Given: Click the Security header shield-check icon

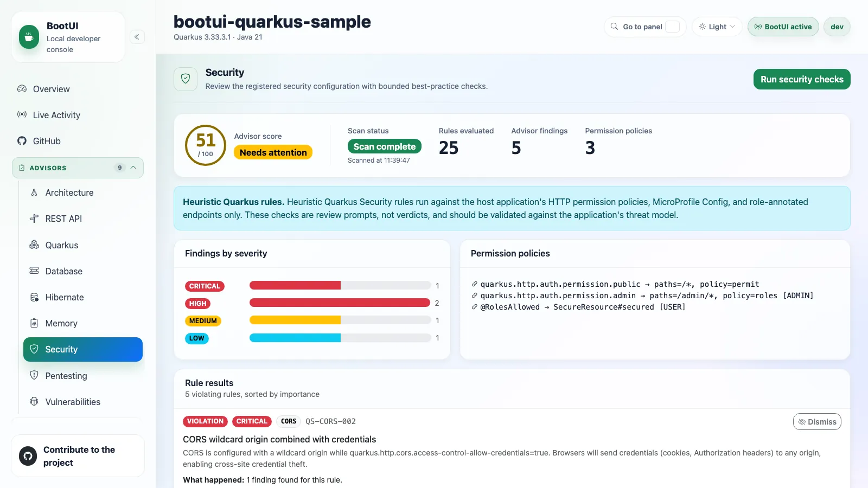Looking at the screenshot, I should click(x=186, y=79).
